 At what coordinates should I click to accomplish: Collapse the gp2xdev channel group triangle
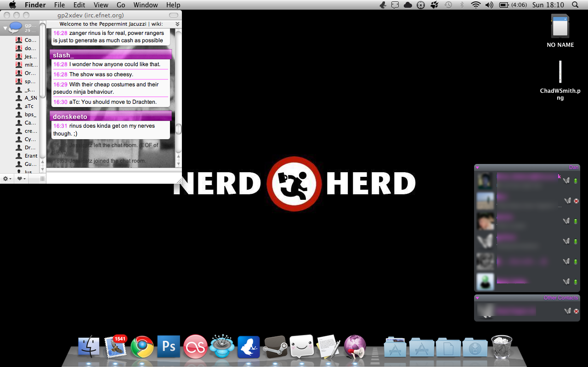click(x=5, y=28)
